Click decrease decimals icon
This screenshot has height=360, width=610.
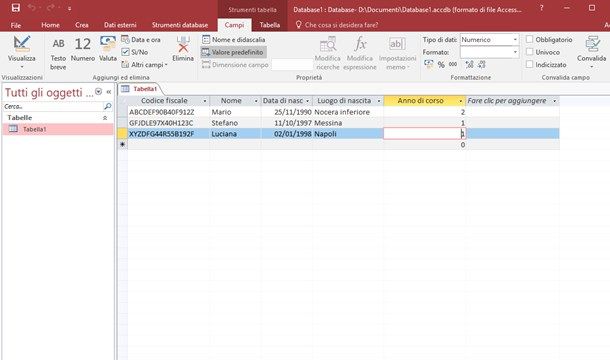pos(482,65)
